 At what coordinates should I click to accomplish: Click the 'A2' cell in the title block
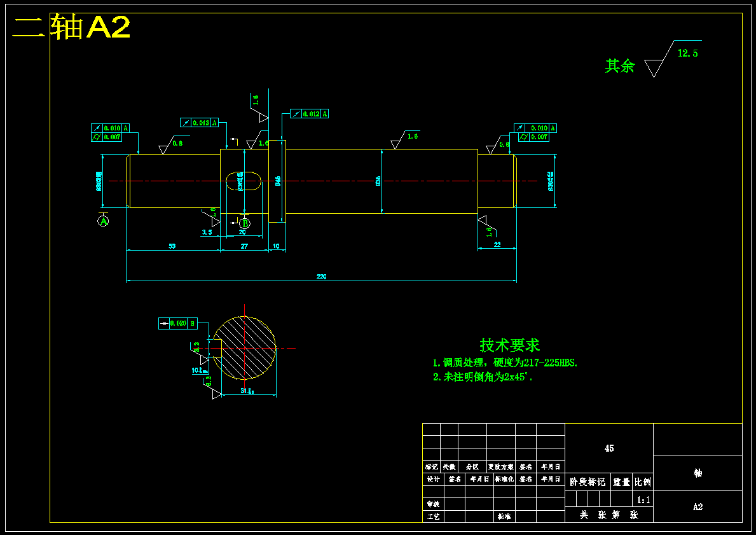coord(698,506)
